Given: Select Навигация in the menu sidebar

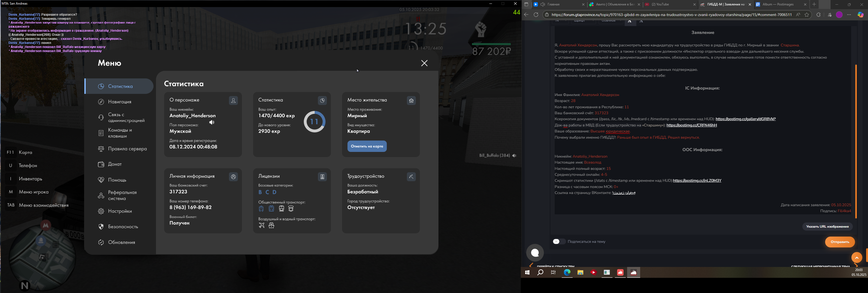Looking at the screenshot, I should tap(120, 102).
